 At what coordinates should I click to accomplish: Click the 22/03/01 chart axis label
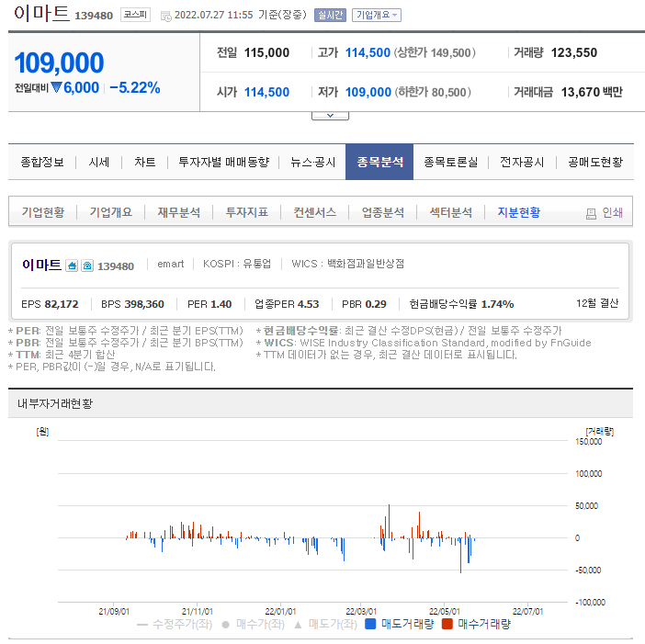pyautogui.click(x=361, y=612)
